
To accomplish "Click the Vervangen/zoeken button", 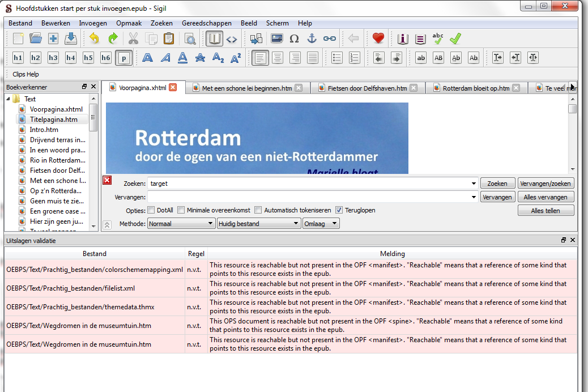I will pos(546,184).
